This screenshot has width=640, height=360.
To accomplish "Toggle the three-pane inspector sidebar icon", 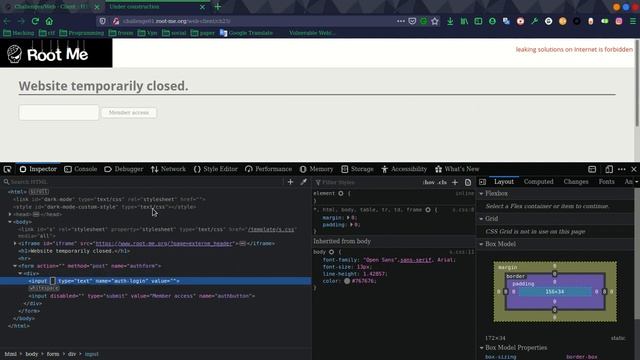I will (482, 182).
